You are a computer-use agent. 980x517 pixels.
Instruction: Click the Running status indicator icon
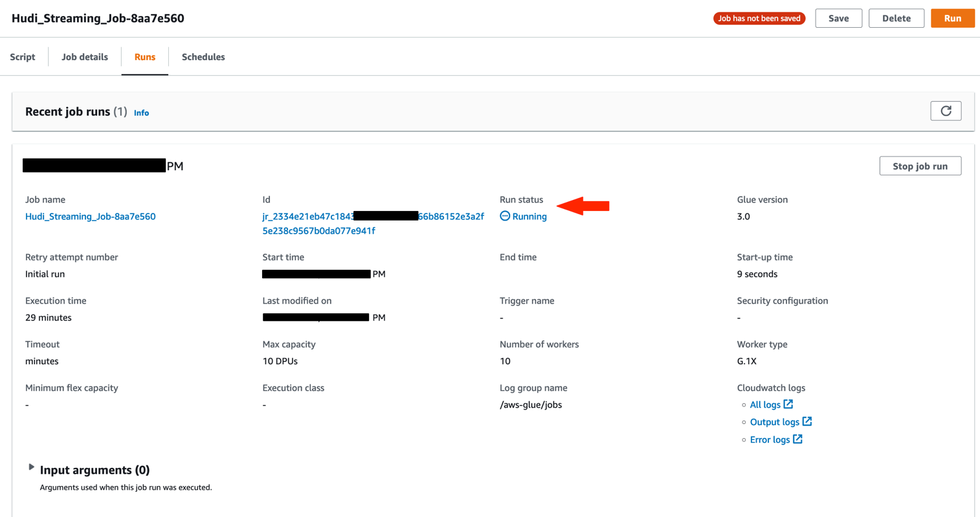click(x=505, y=216)
